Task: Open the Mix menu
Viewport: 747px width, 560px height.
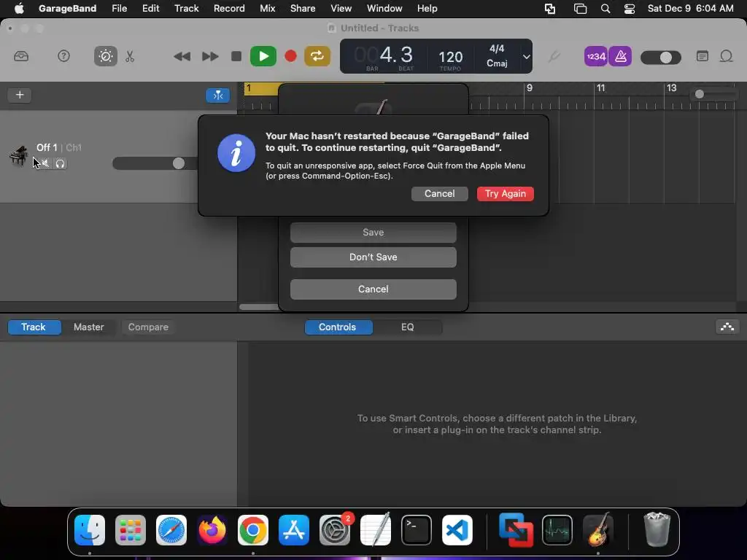Action: pyautogui.click(x=267, y=9)
